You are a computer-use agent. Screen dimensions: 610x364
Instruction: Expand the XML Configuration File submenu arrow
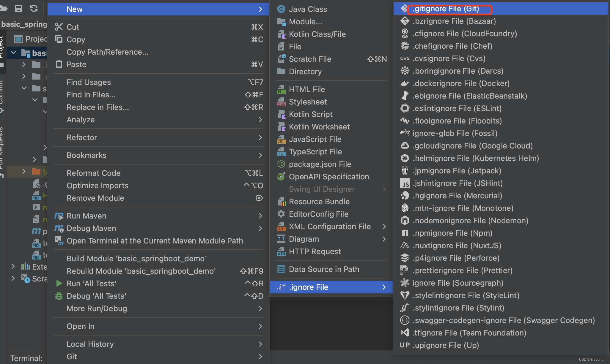point(384,227)
